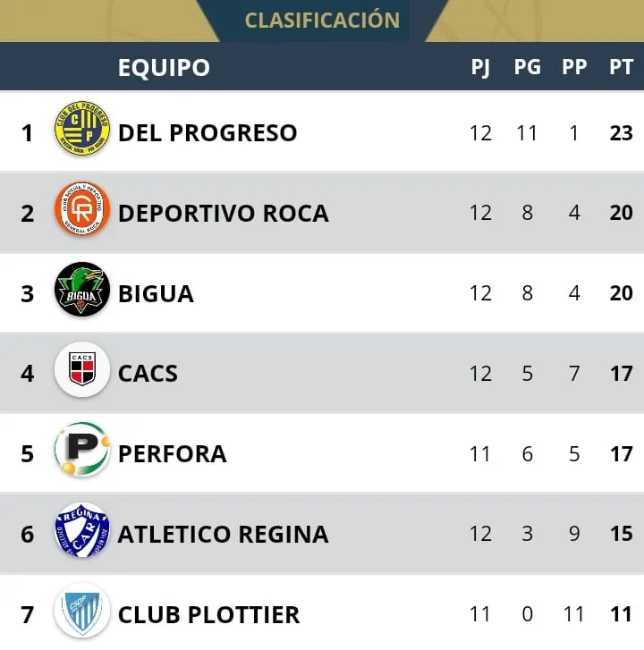Click the Bigua green bird logo
Image resolution: width=644 pixels, height=650 pixels.
(x=82, y=291)
